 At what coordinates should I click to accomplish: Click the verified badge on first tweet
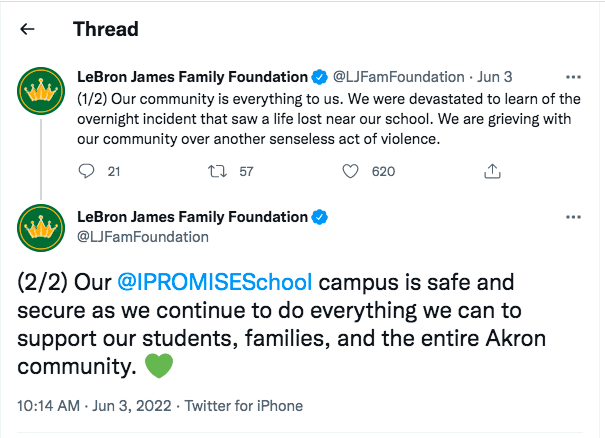point(319,77)
